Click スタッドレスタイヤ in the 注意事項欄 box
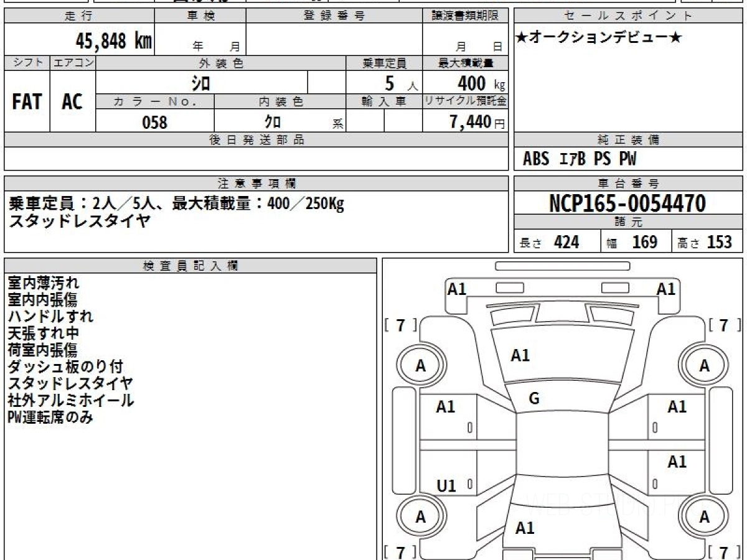This screenshot has height=560, width=747. (79, 221)
